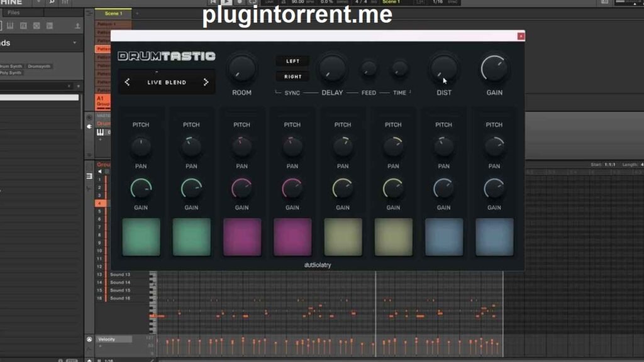Select the Drumsynth tag in the browser
Image resolution: width=644 pixels, height=362 pixels.
click(x=40, y=66)
